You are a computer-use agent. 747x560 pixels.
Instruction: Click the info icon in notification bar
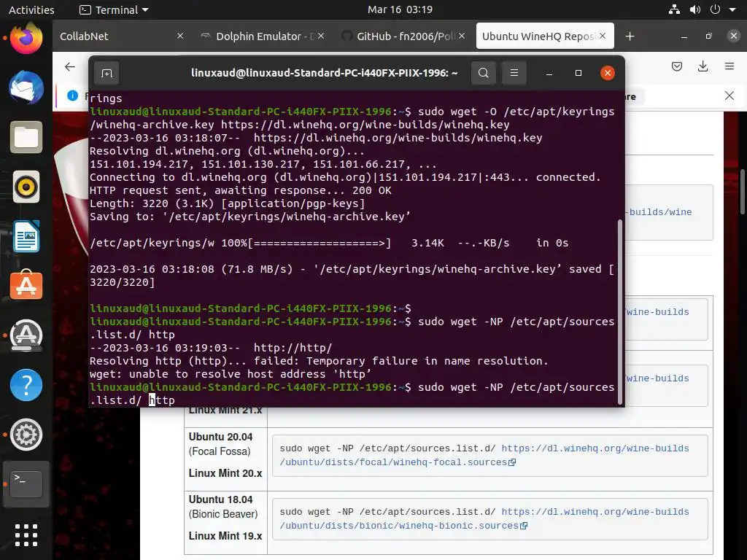pyautogui.click(x=72, y=96)
